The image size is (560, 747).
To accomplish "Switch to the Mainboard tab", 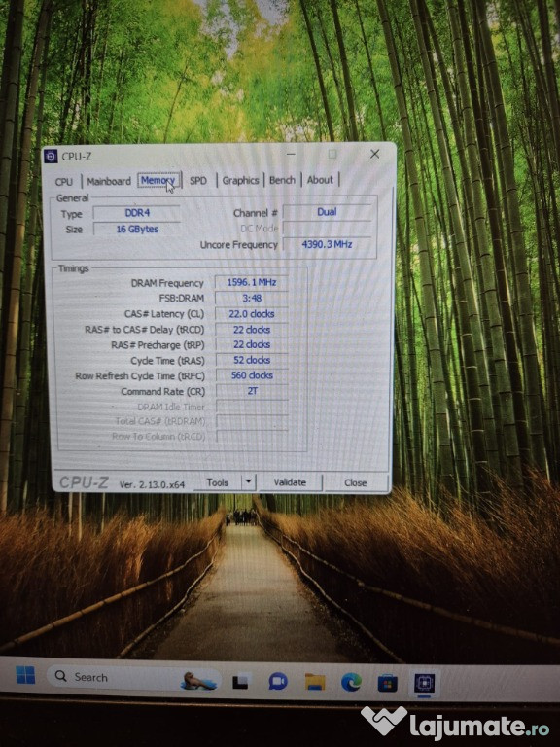I will [109, 181].
